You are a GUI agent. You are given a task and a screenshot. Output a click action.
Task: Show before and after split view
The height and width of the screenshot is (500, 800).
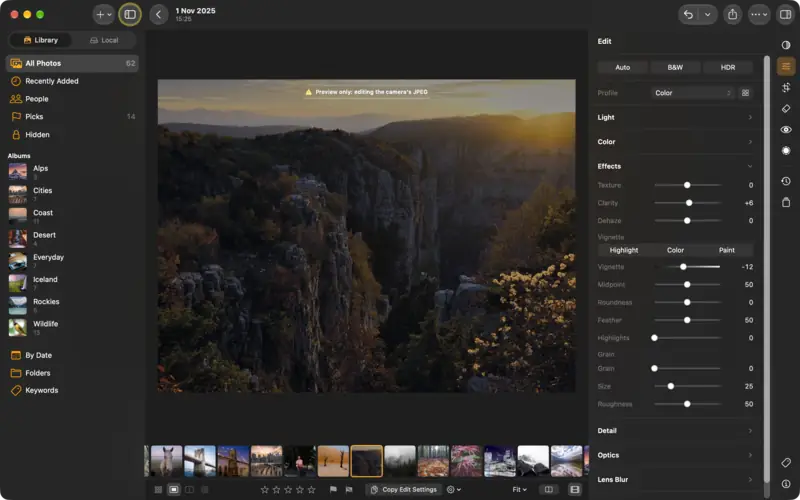point(548,490)
